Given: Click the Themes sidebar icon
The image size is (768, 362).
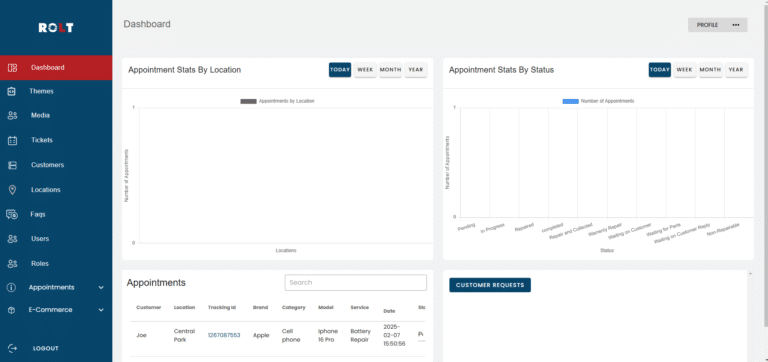Looking at the screenshot, I should click(x=12, y=92).
